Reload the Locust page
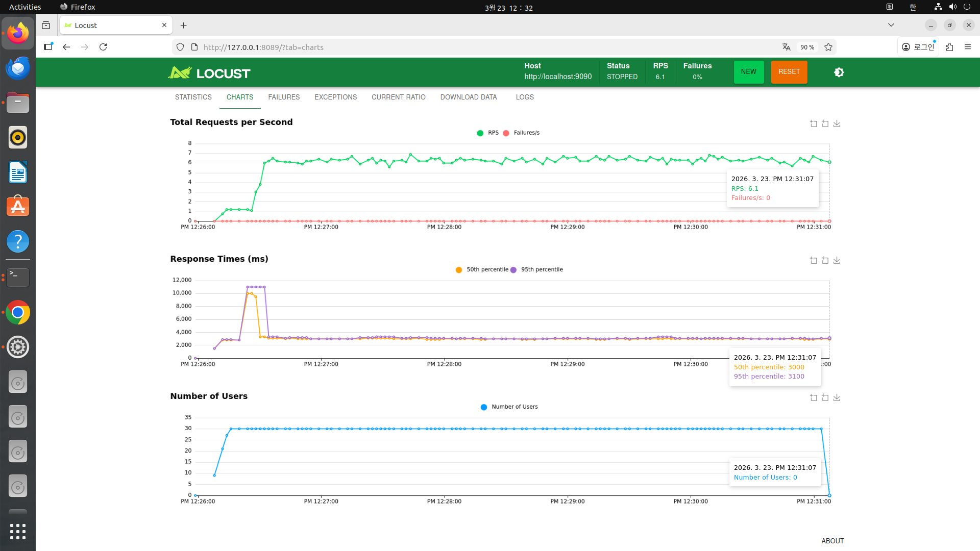The height and width of the screenshot is (551, 980). (x=103, y=47)
